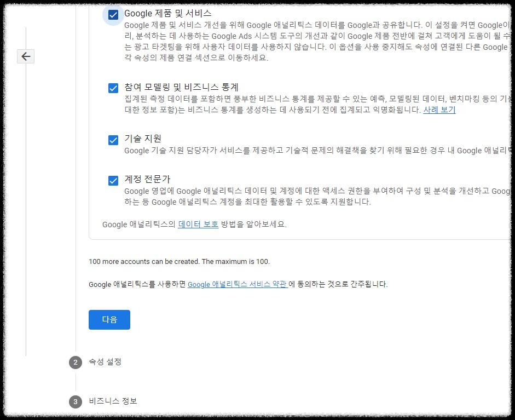Image resolution: width=515 pixels, height=420 pixels.
Task: Click the back arrow icon
Action: 26,56
